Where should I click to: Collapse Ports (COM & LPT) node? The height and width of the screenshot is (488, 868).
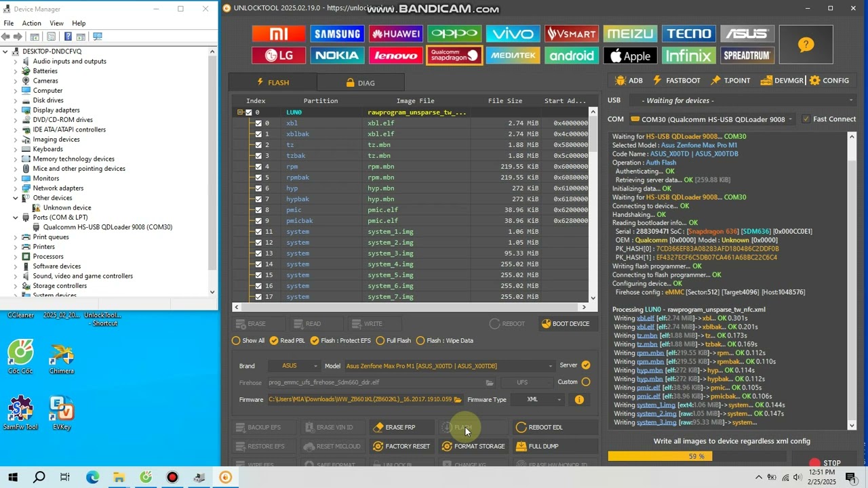click(x=16, y=218)
